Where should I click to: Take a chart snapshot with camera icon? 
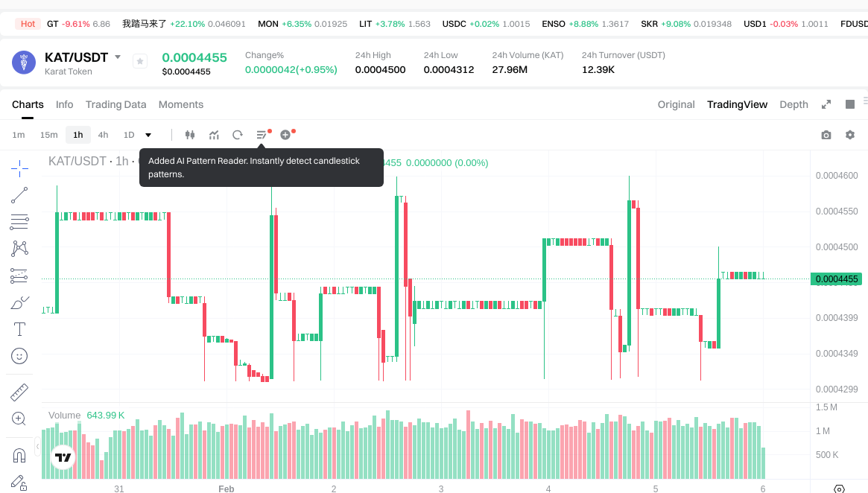(826, 135)
